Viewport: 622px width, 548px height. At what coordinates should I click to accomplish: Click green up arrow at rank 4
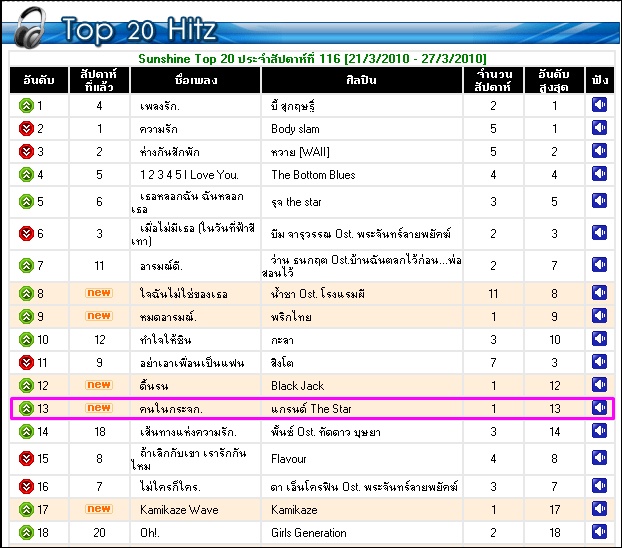coord(26,175)
